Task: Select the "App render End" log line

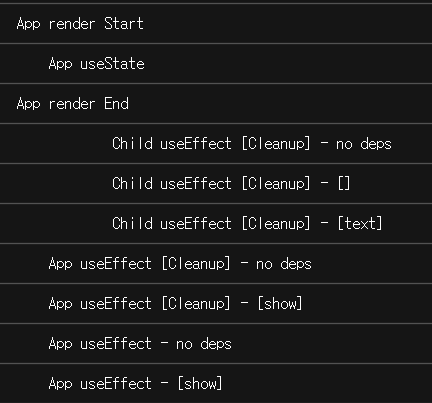Action: [x=216, y=104]
